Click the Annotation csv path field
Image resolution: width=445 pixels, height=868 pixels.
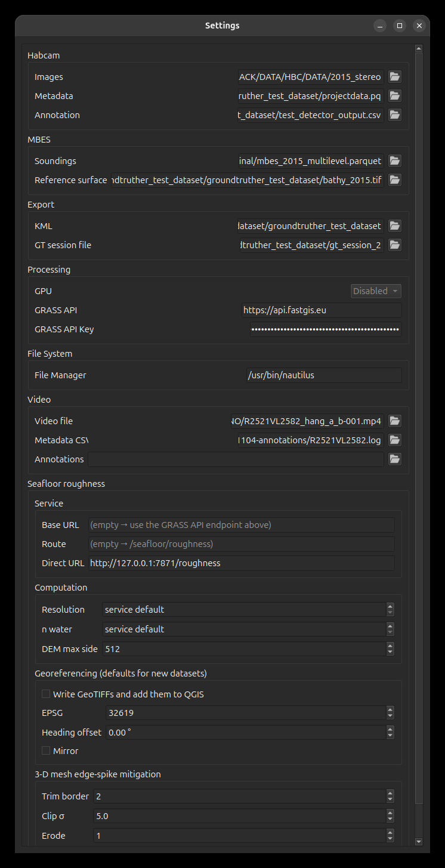310,115
